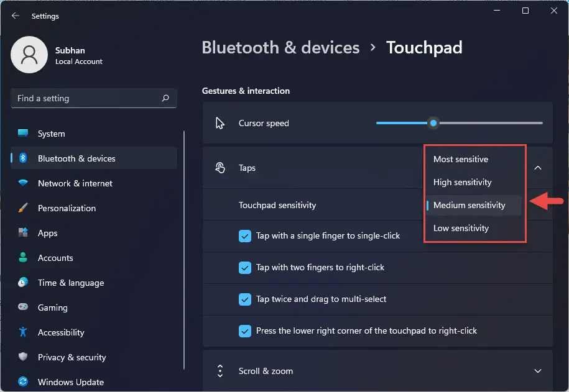Expand the Scroll & zoom chevron

click(538, 371)
